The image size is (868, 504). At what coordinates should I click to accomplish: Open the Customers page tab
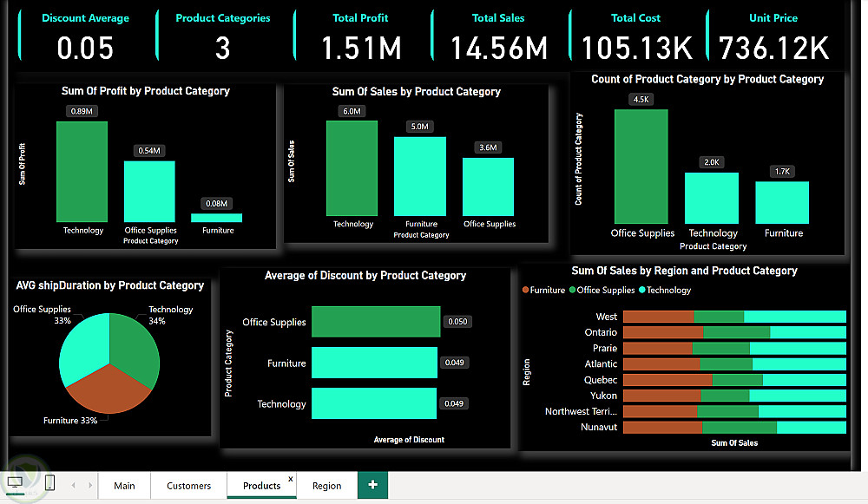188,485
